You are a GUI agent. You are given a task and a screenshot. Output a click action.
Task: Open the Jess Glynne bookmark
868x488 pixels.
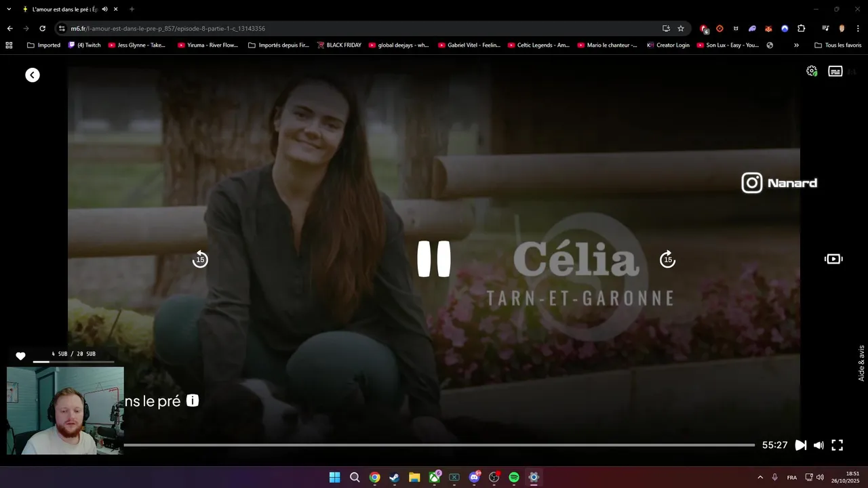pyautogui.click(x=136, y=45)
